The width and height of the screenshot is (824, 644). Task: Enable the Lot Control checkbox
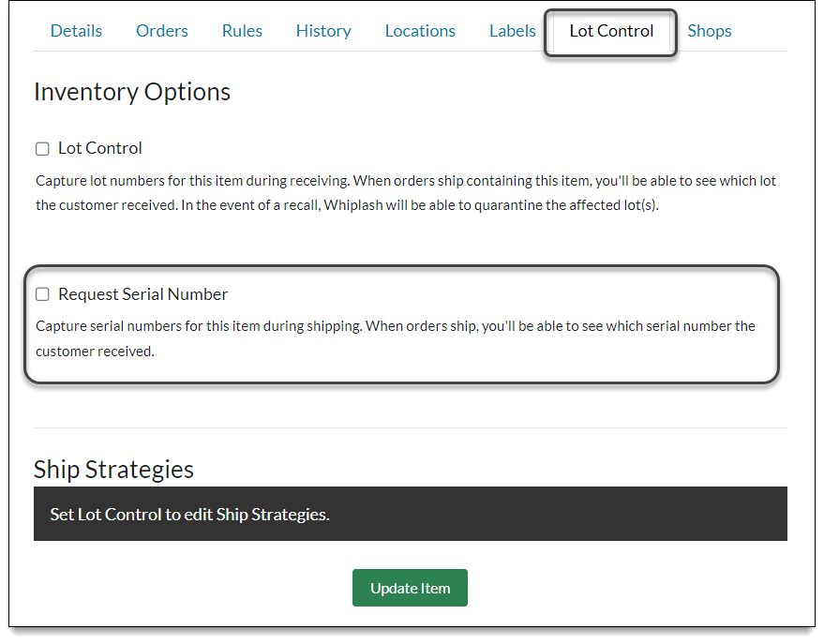(42, 149)
